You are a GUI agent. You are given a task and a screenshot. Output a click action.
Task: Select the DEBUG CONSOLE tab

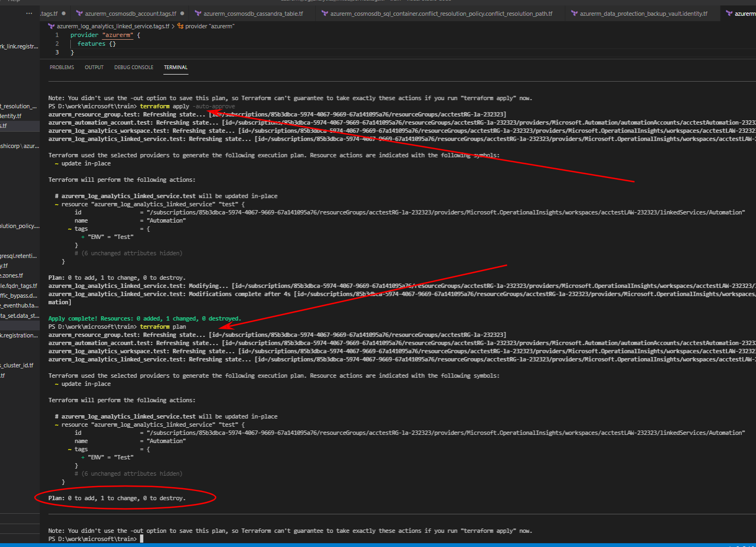tap(133, 67)
